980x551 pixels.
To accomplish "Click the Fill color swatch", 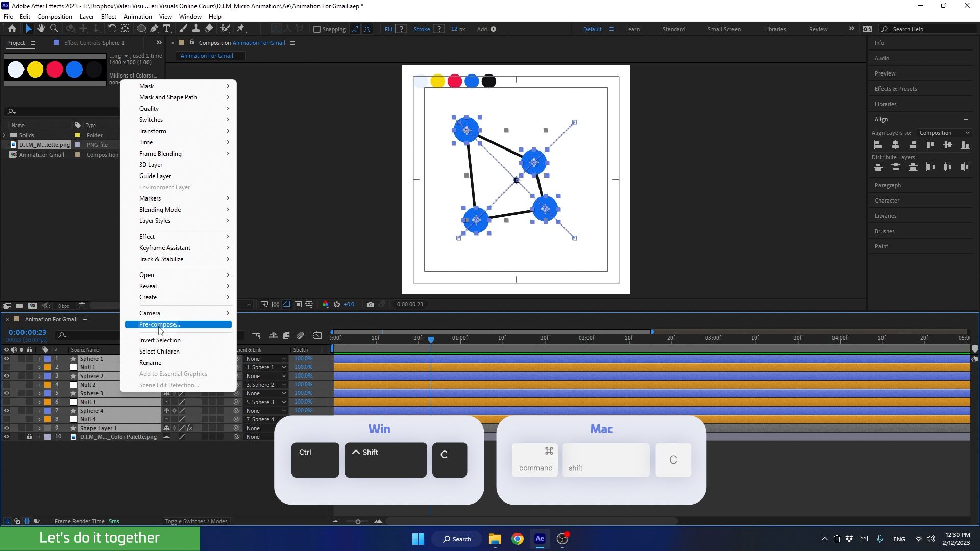I will (x=401, y=29).
